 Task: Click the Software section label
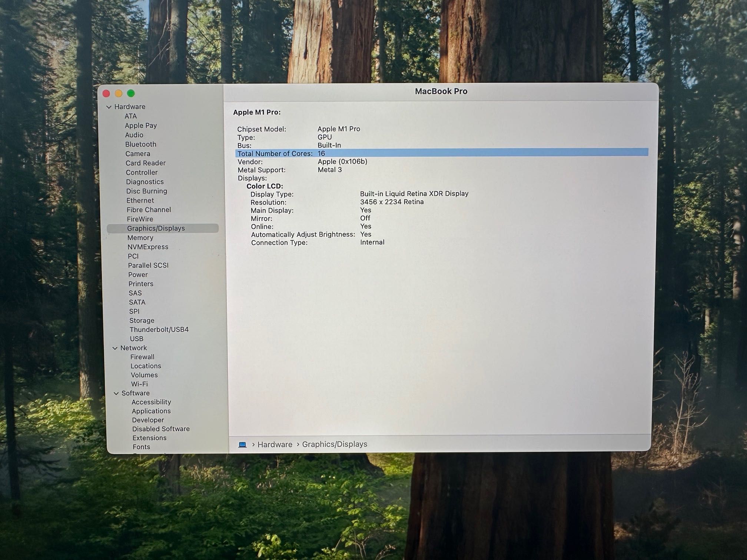[136, 393]
